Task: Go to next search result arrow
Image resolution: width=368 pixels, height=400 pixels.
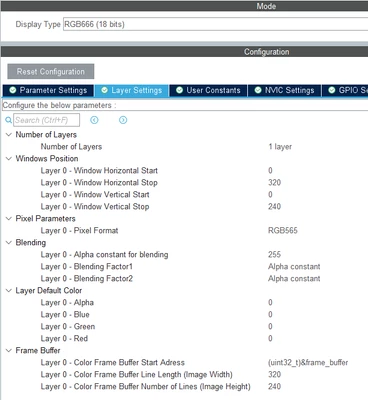Action: (x=123, y=120)
